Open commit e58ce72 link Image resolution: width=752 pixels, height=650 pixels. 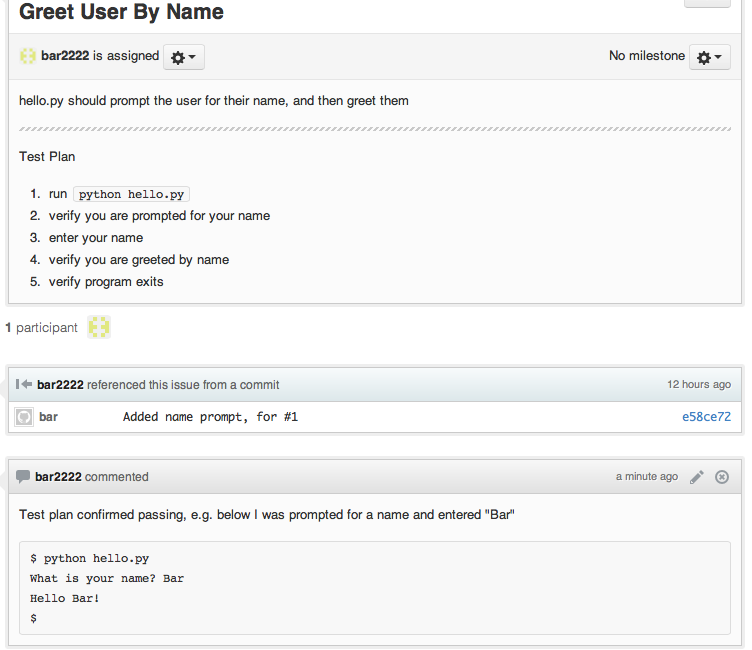tap(706, 417)
